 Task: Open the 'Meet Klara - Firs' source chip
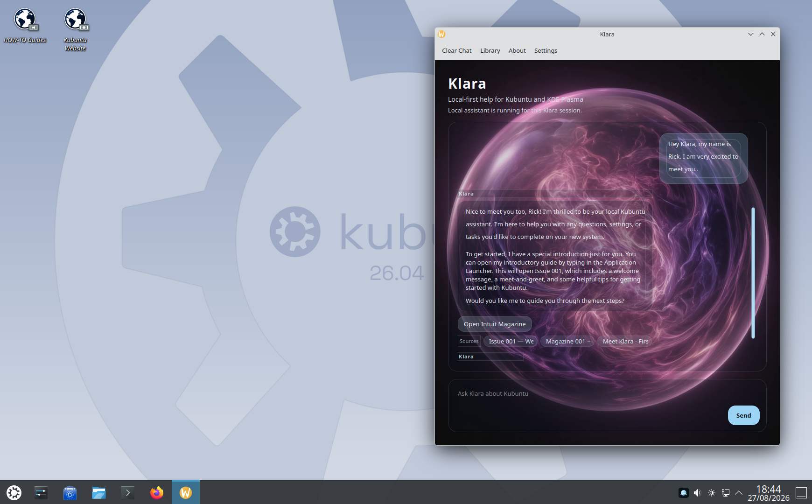(x=625, y=341)
